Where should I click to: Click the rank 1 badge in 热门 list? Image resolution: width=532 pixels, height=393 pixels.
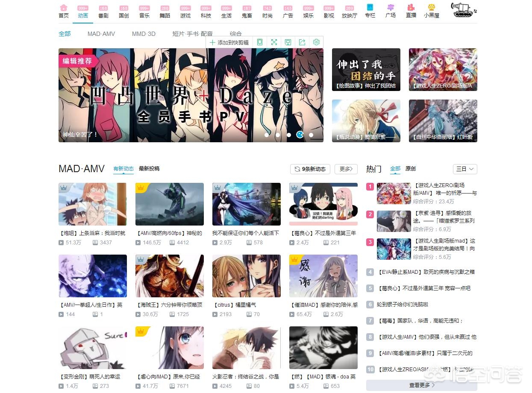click(370, 187)
